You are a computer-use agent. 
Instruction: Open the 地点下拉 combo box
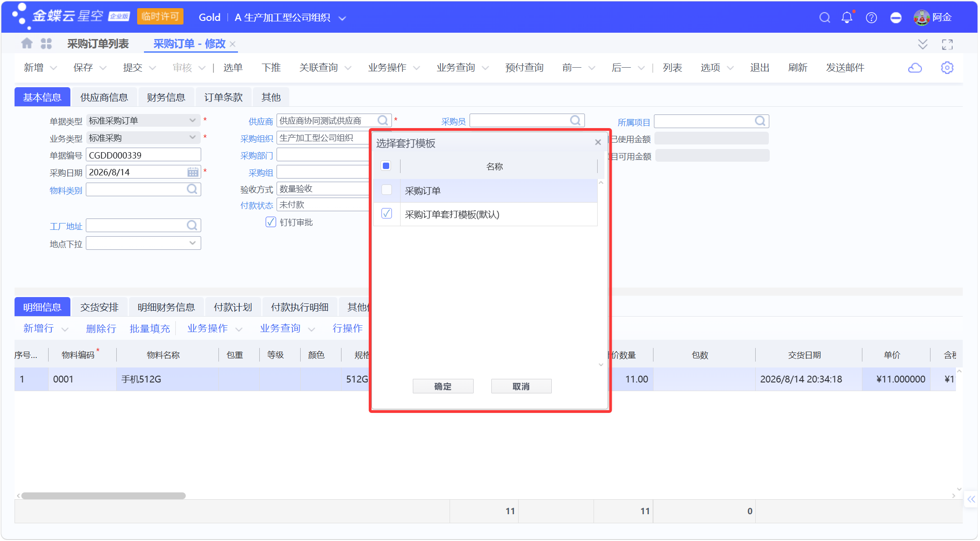(x=144, y=243)
